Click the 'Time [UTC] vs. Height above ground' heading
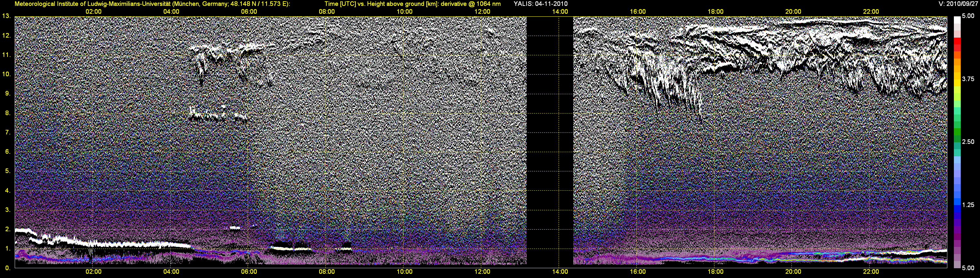 coord(412,4)
